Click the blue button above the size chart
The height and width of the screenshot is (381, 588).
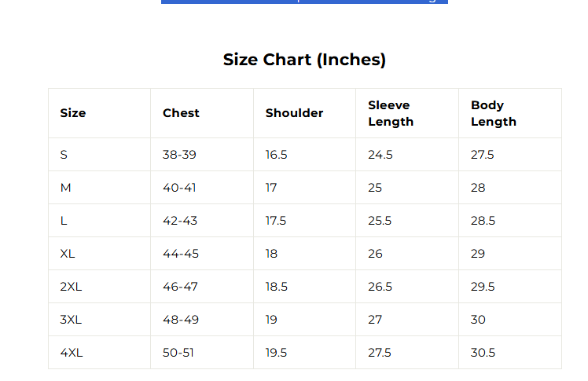(304, 2)
